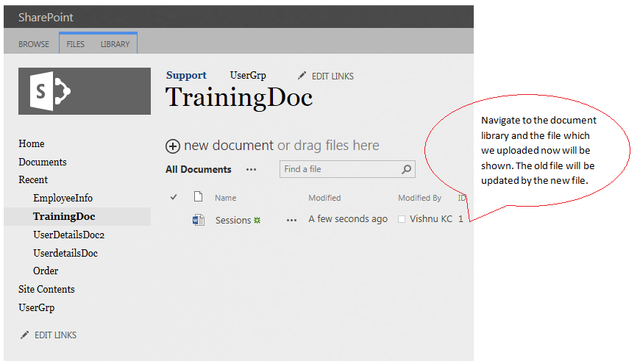This screenshot has width=640, height=364.
Task: Click EDIT LINKS at the sidebar bottom
Action: click(x=55, y=335)
